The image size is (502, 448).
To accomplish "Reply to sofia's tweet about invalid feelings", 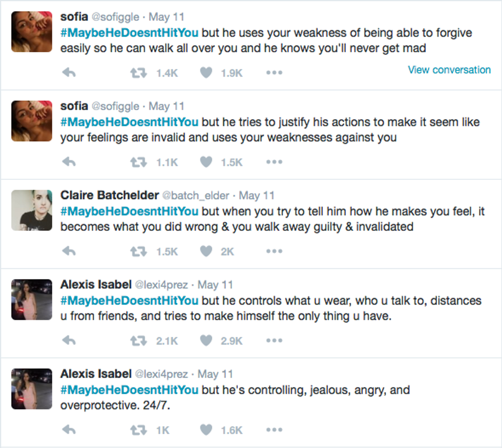I will (69, 162).
